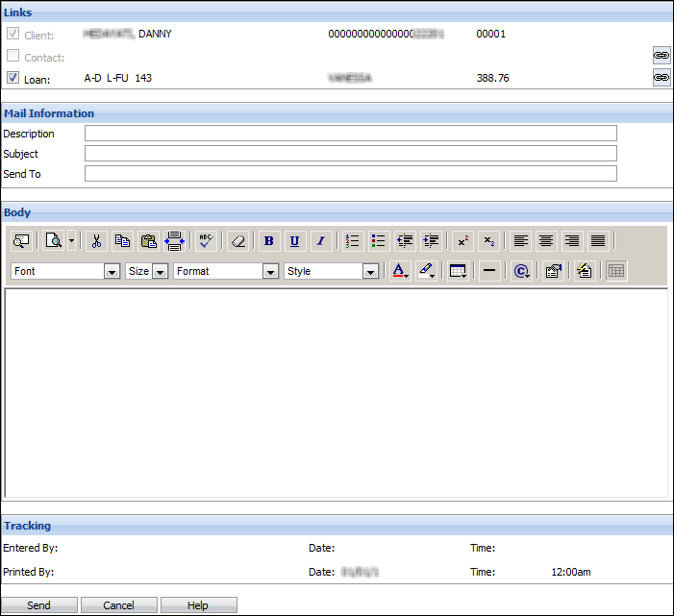Open the Font dropdown
This screenshot has width=674, height=616.
pos(65,271)
